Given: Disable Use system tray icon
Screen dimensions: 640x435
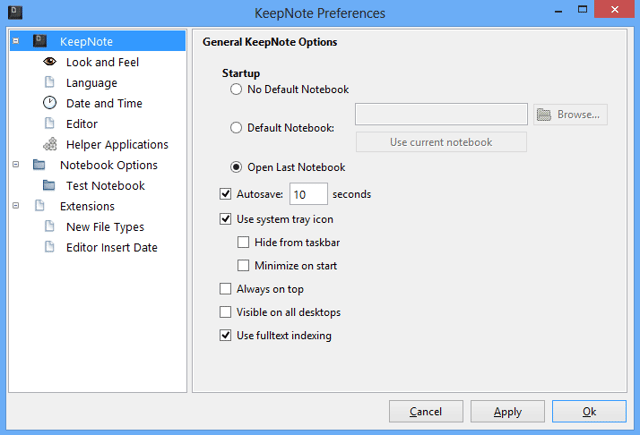Looking at the screenshot, I should point(225,219).
